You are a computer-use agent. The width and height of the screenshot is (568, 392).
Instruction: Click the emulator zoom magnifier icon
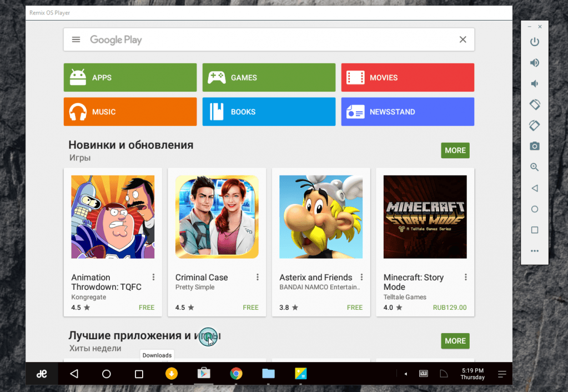[x=534, y=167]
